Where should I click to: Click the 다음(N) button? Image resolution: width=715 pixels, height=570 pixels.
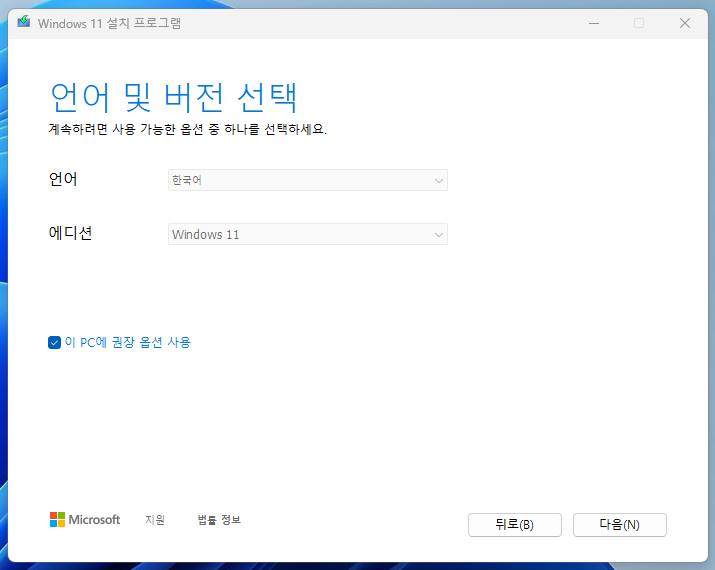pyautogui.click(x=620, y=525)
